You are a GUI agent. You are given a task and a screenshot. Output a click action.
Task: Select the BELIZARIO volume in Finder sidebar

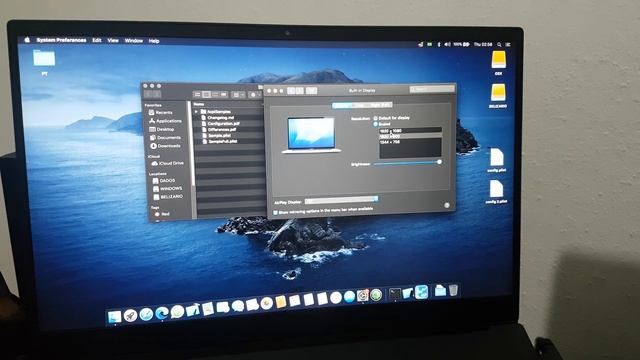click(x=168, y=197)
